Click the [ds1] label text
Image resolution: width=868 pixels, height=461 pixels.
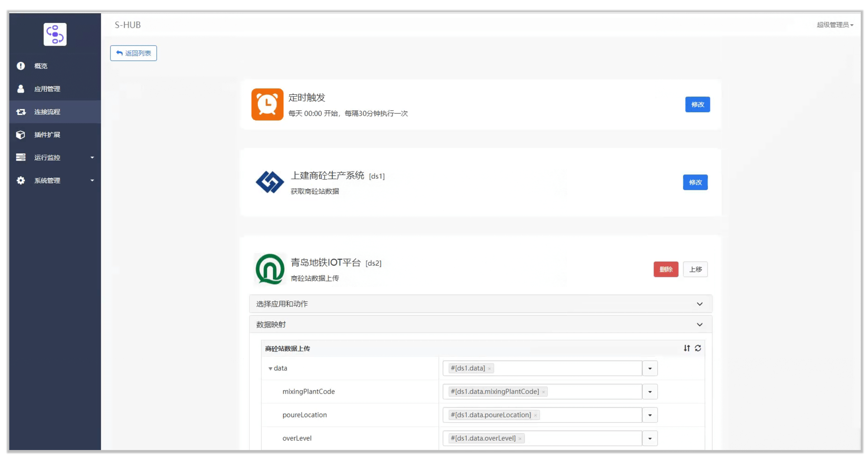point(377,176)
